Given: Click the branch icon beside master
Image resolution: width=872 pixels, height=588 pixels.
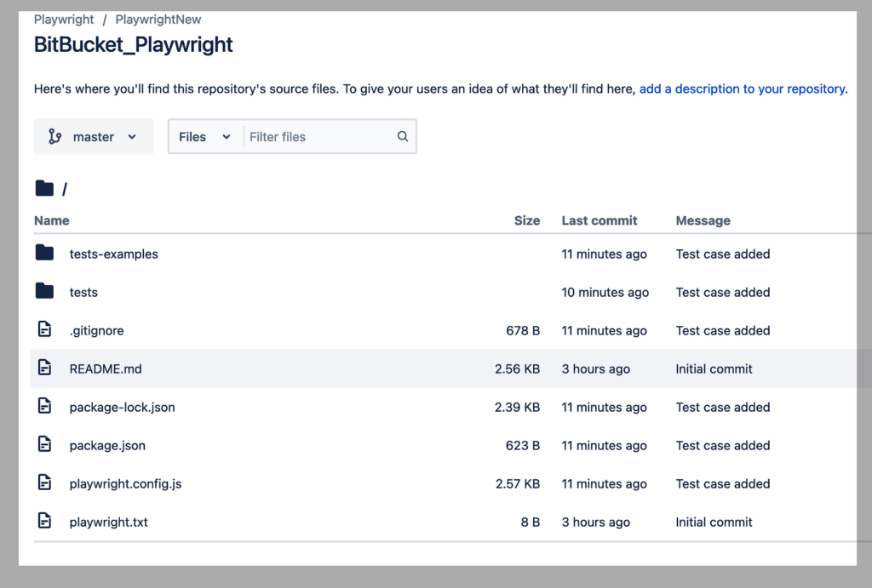Looking at the screenshot, I should (55, 136).
